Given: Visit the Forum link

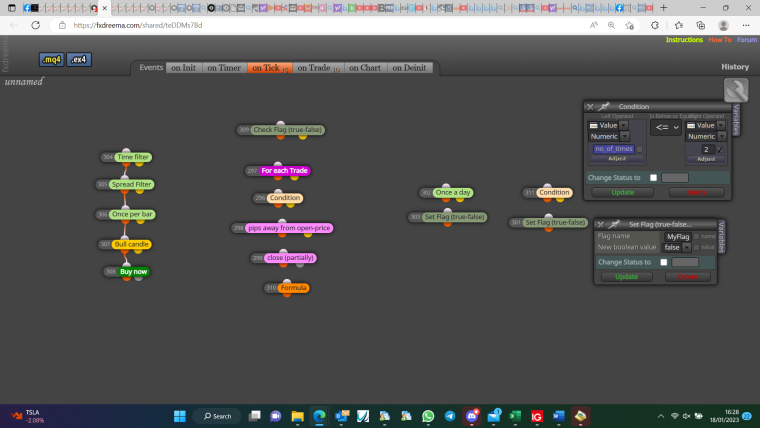Looking at the screenshot, I should pyautogui.click(x=747, y=40).
